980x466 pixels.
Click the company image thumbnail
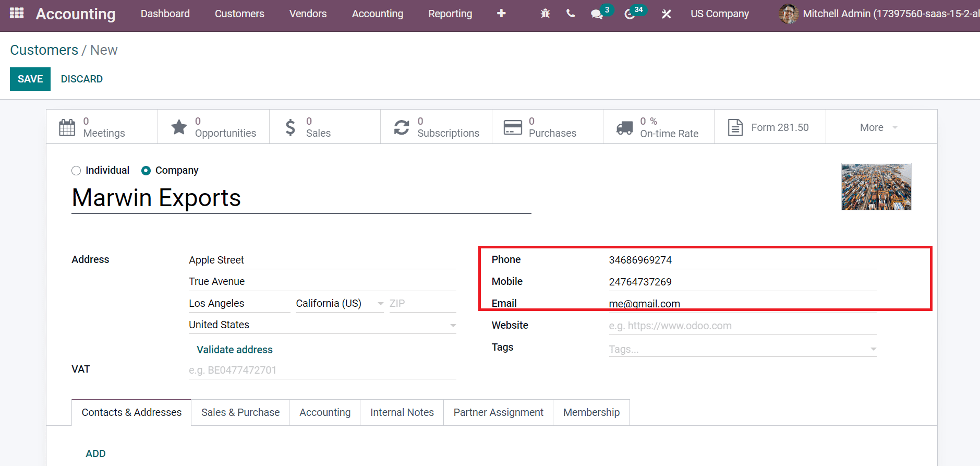[876, 186]
